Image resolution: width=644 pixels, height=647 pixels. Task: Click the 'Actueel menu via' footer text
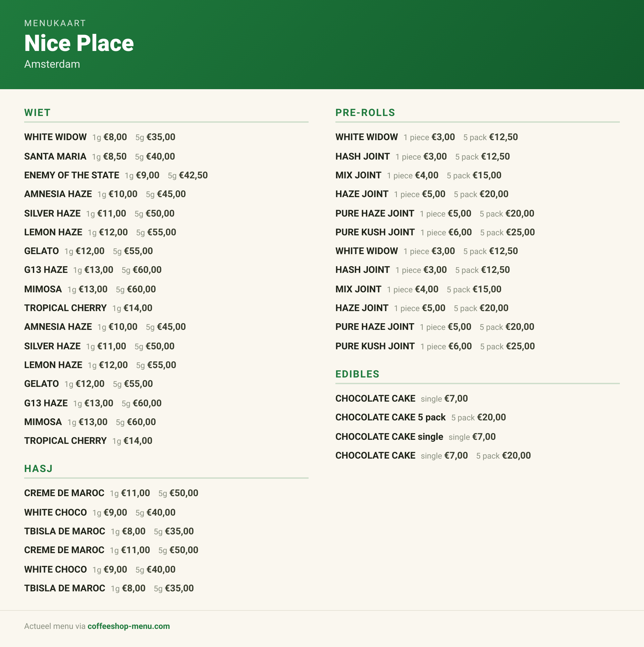point(55,626)
